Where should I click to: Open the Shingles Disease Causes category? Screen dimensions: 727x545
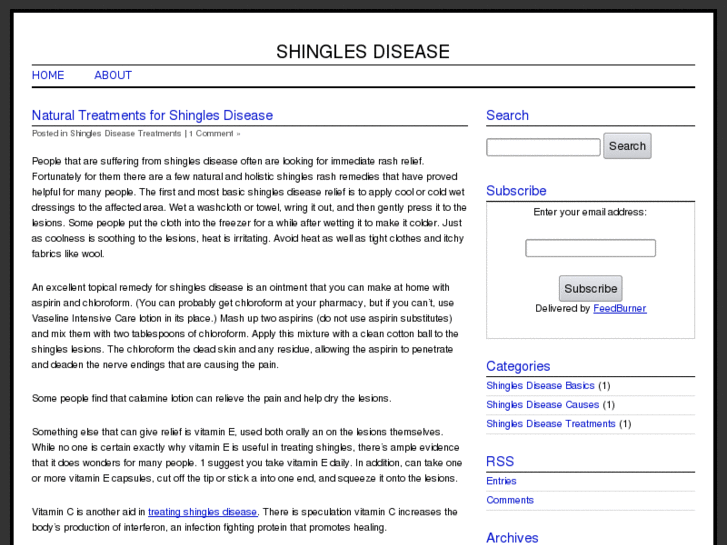(542, 404)
